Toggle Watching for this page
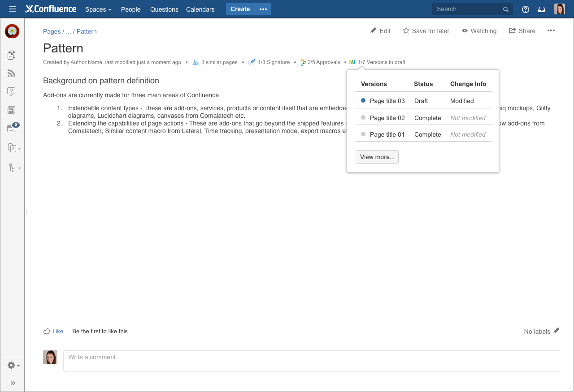The width and height of the screenshot is (574, 392). (479, 31)
